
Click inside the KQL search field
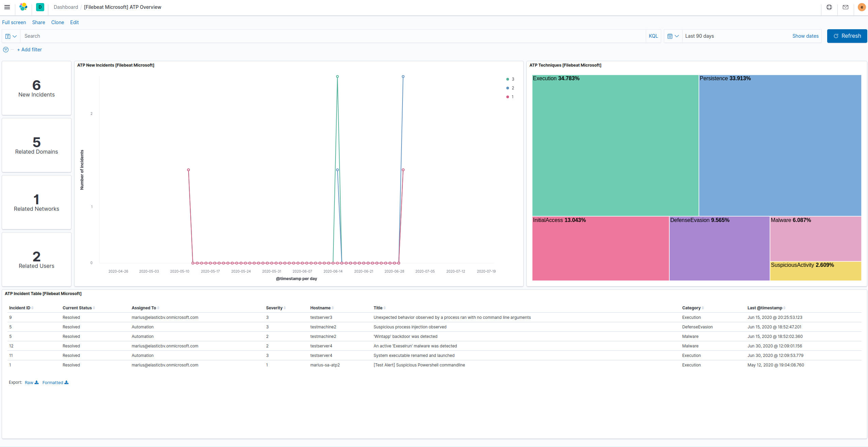click(x=170, y=36)
